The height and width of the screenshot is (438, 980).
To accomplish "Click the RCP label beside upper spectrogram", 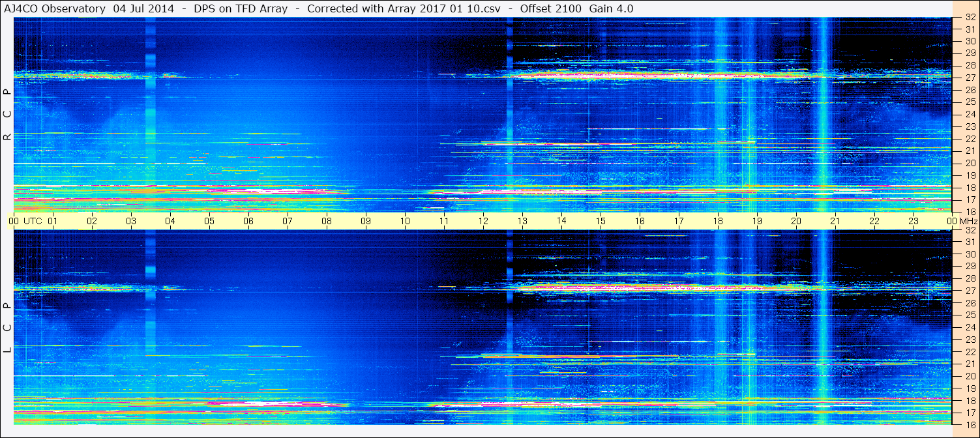I will click(7, 114).
